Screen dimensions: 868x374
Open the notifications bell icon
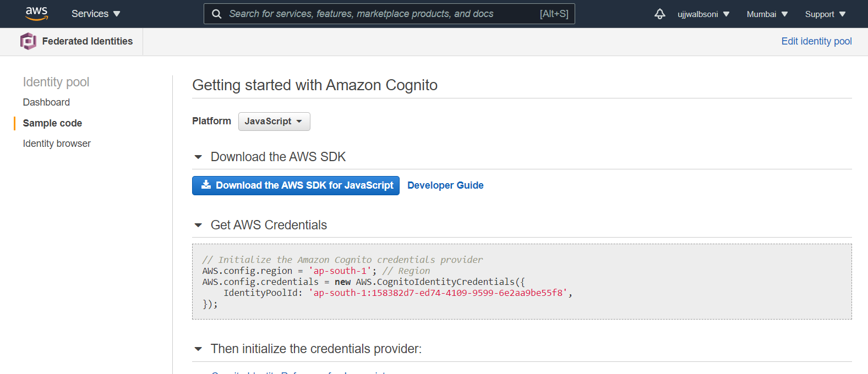click(659, 14)
